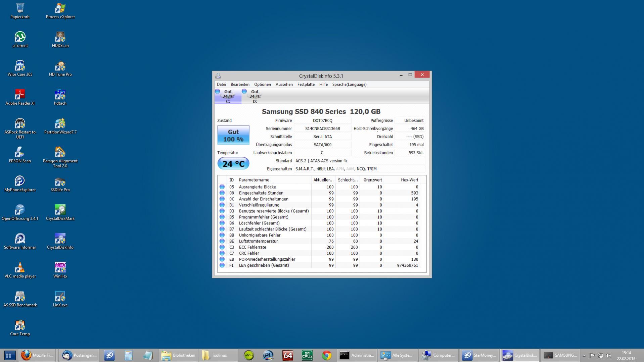Select ASRock Restart to UEFI icon
Screen dimensions: 644x362
20,128
